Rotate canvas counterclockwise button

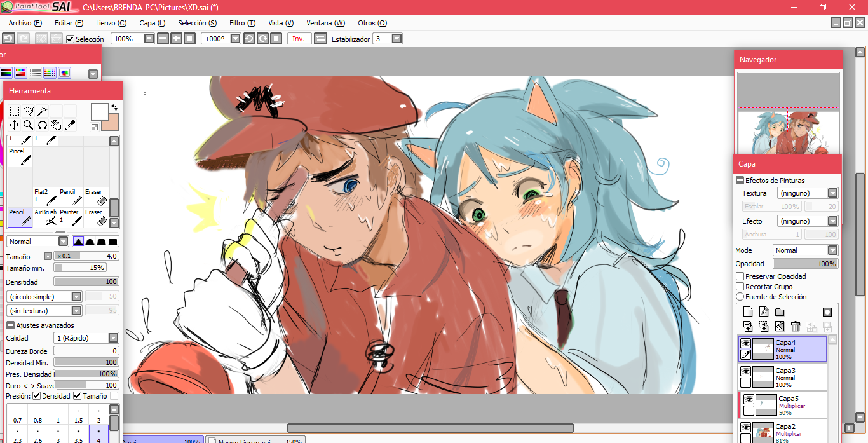click(248, 39)
